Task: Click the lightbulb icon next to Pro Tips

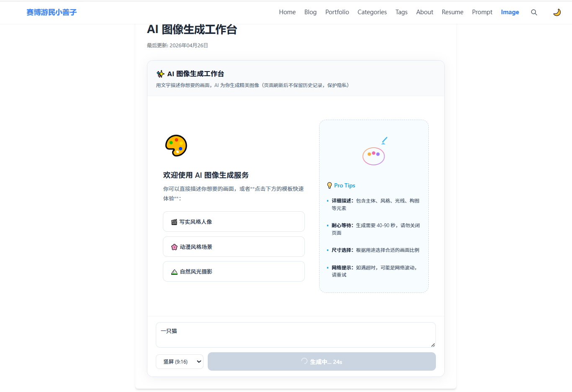Action: point(330,185)
